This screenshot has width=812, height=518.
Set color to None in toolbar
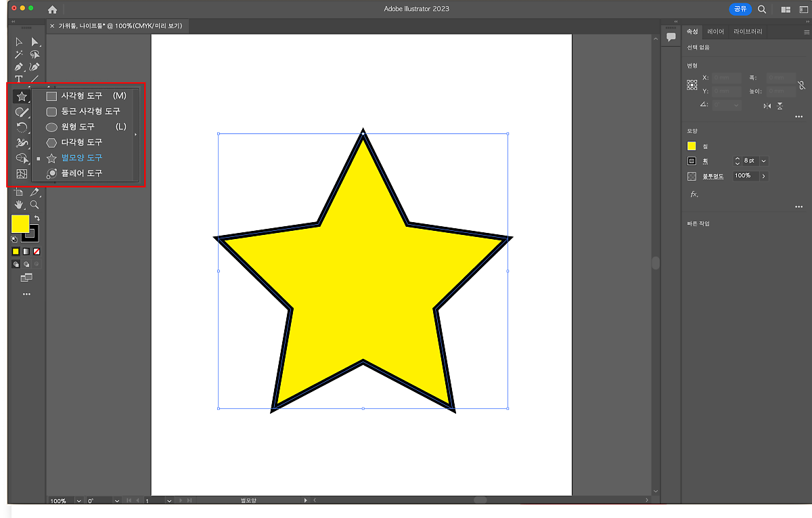[37, 251]
